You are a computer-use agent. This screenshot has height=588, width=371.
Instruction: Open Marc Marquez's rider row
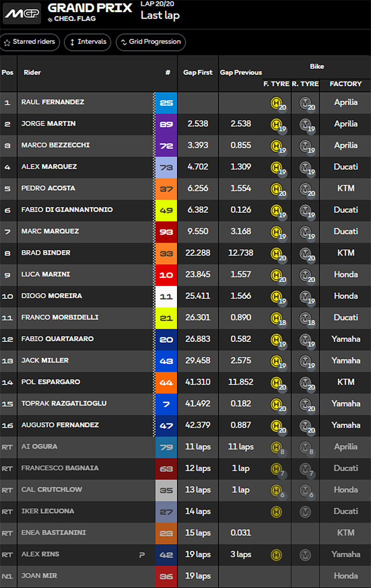(185, 231)
